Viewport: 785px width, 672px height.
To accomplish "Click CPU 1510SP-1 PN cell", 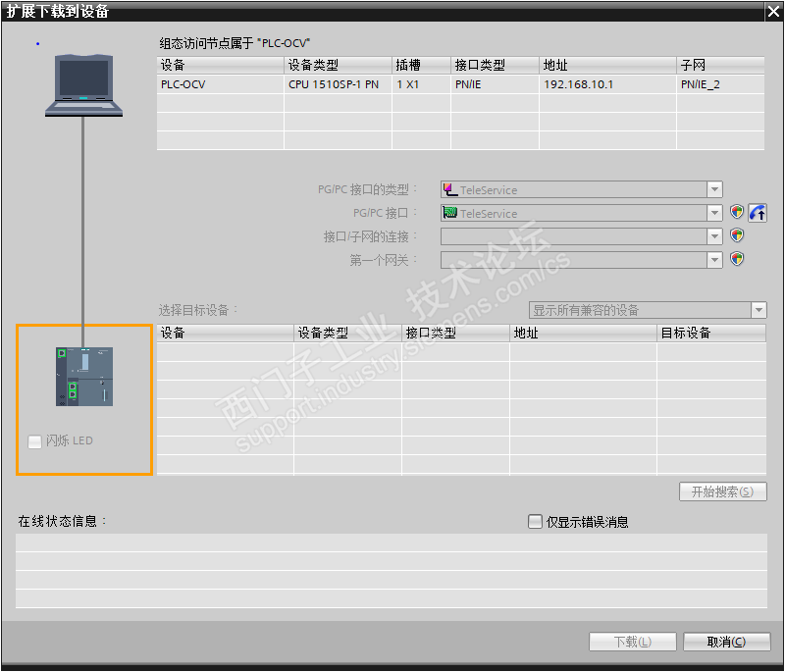I will pos(338,84).
